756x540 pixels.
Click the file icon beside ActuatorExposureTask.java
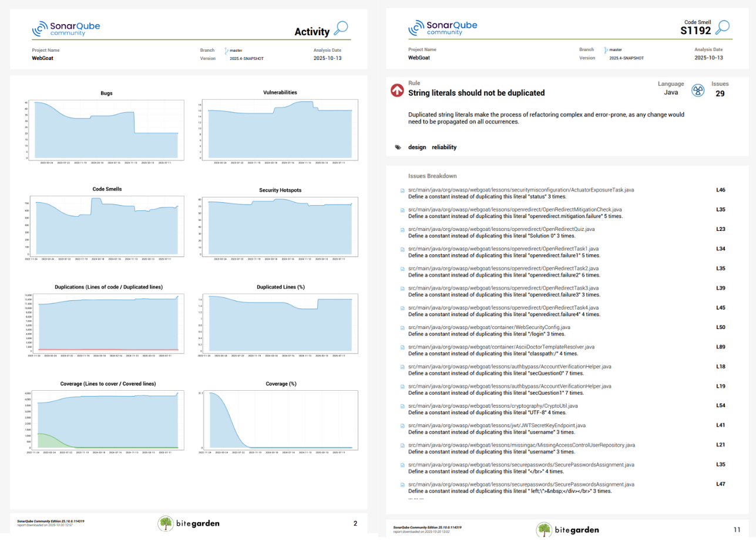pyautogui.click(x=402, y=190)
